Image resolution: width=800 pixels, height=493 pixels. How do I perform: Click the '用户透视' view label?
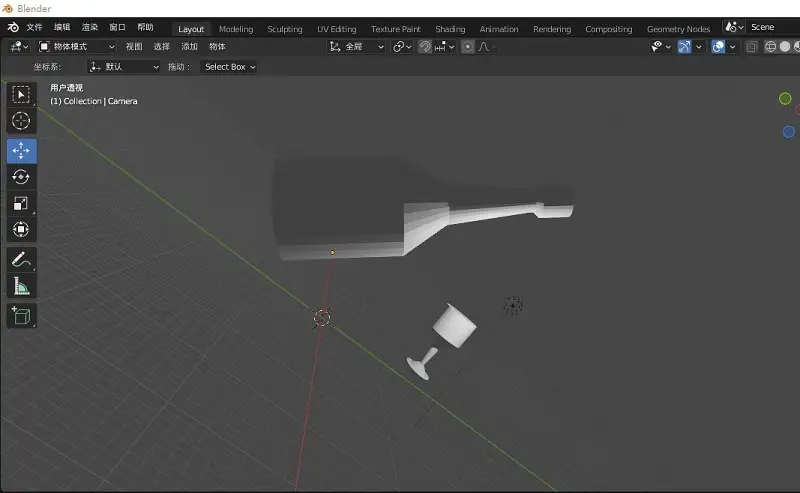(x=66, y=88)
